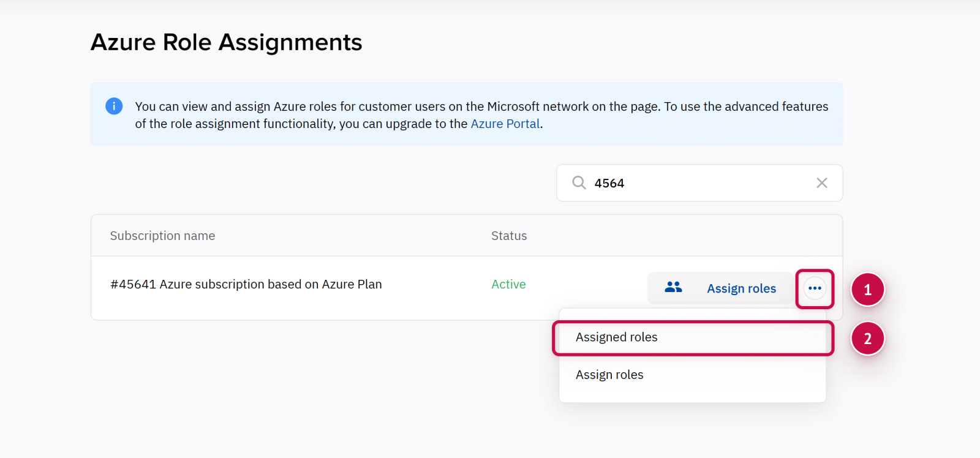
Task: Choose Assign roles from the dropdown menu
Action: tap(609, 375)
